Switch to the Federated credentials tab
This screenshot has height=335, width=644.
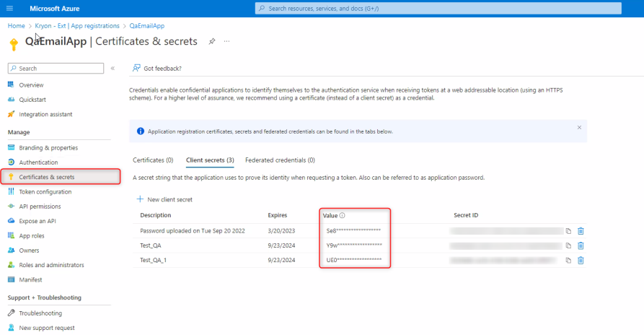[x=280, y=160]
